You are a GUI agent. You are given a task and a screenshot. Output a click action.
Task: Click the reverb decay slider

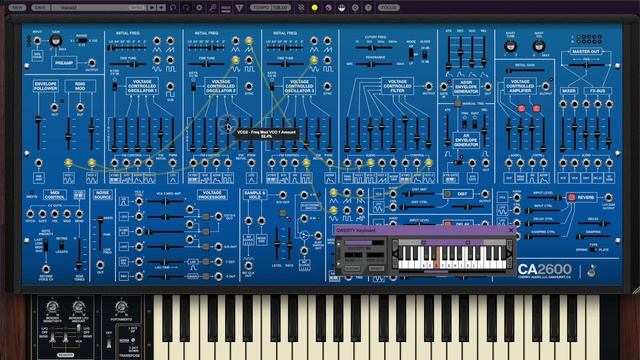click(594, 224)
